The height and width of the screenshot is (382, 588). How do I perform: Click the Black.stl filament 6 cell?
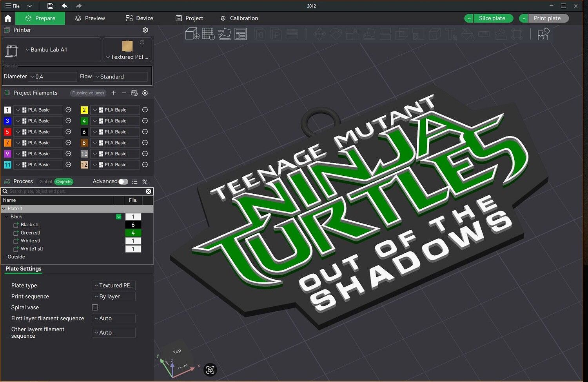pos(133,225)
